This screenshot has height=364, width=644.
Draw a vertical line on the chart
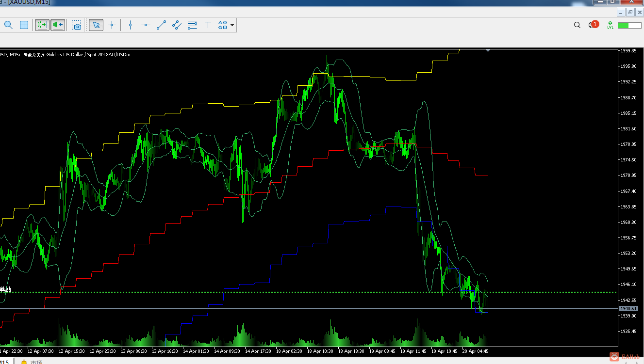pyautogui.click(x=130, y=25)
